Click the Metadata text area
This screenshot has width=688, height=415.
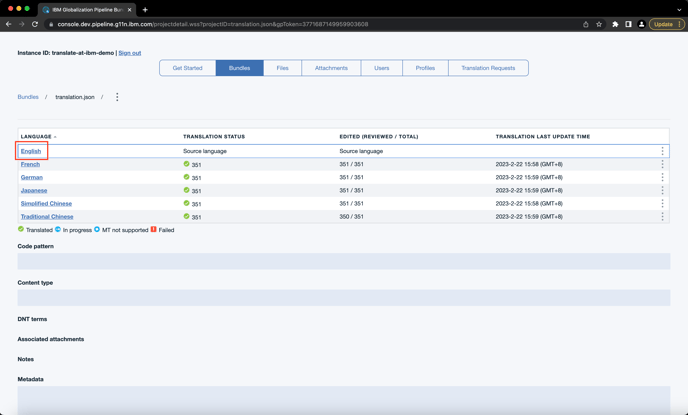[344, 400]
